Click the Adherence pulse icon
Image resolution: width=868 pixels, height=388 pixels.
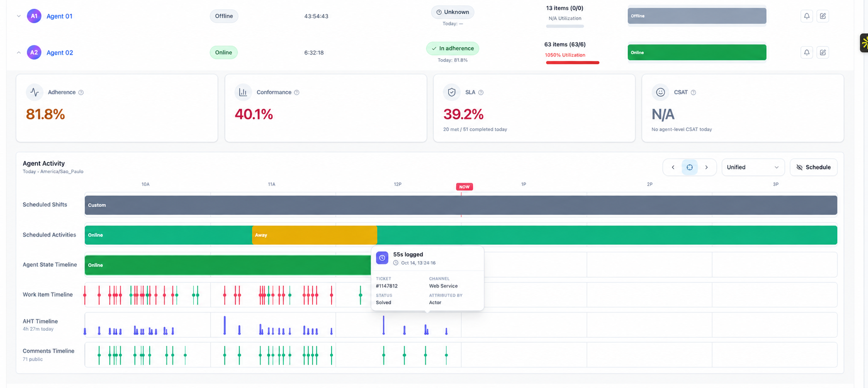[x=35, y=92]
